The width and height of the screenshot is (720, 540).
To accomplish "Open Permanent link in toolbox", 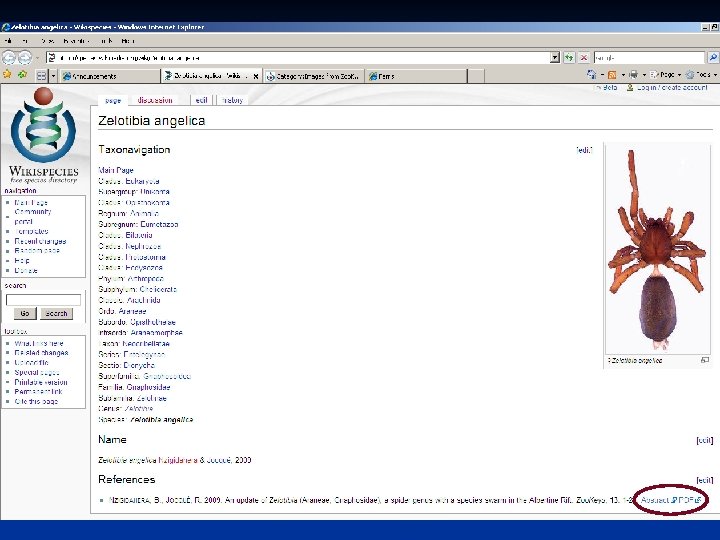I will (x=38, y=392).
